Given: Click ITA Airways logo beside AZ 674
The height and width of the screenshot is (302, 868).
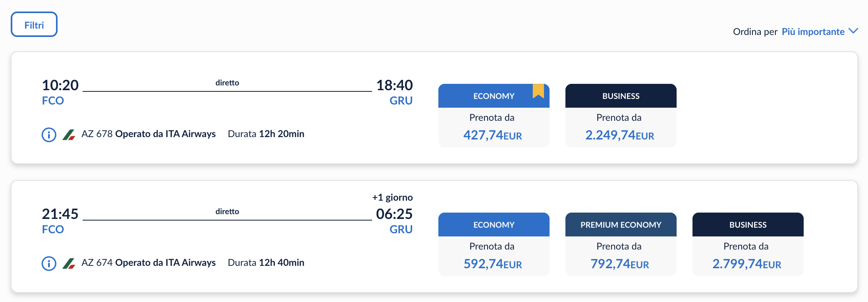Looking at the screenshot, I should [x=69, y=263].
